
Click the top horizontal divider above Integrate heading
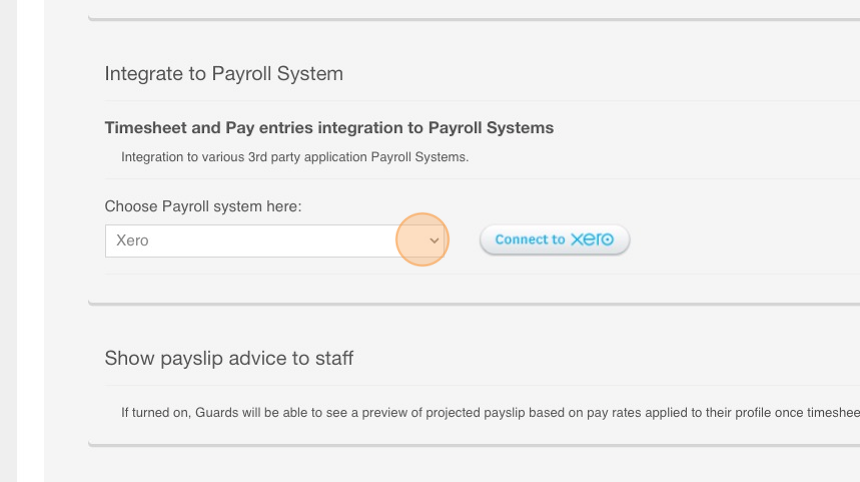[474, 19]
